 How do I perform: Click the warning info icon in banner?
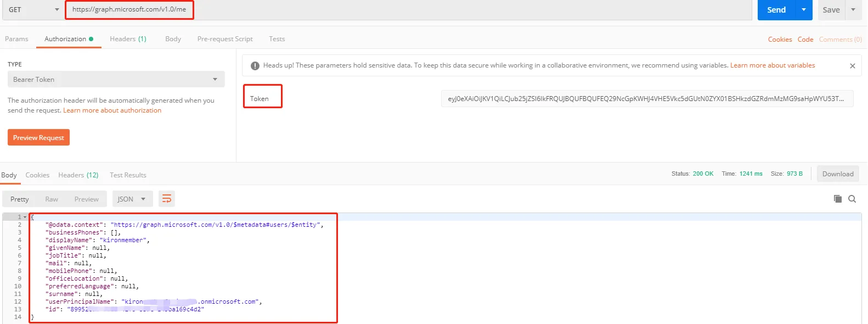pos(255,66)
